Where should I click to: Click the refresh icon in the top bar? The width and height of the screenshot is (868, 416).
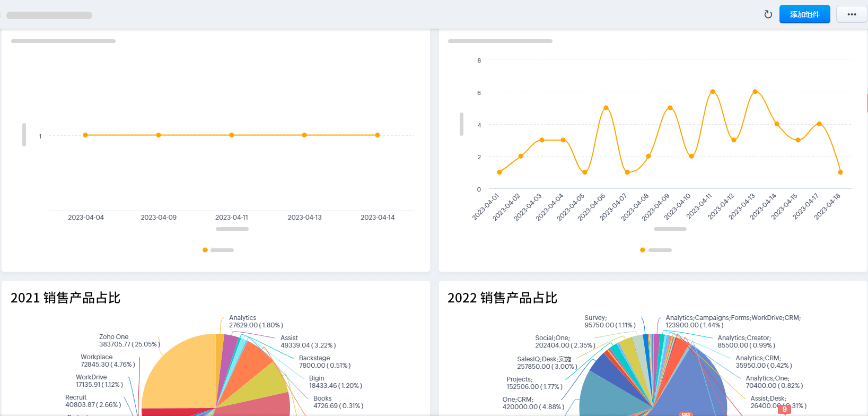coord(768,14)
